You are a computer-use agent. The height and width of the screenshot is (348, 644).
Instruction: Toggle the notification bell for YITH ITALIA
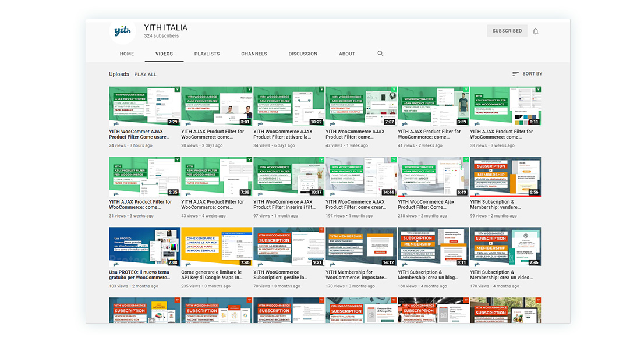click(536, 31)
